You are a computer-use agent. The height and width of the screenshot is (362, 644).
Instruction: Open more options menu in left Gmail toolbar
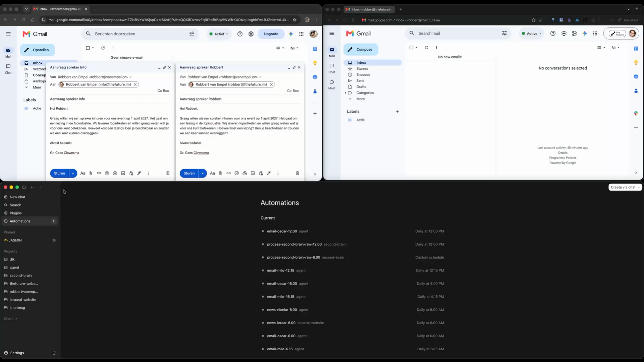point(113,48)
